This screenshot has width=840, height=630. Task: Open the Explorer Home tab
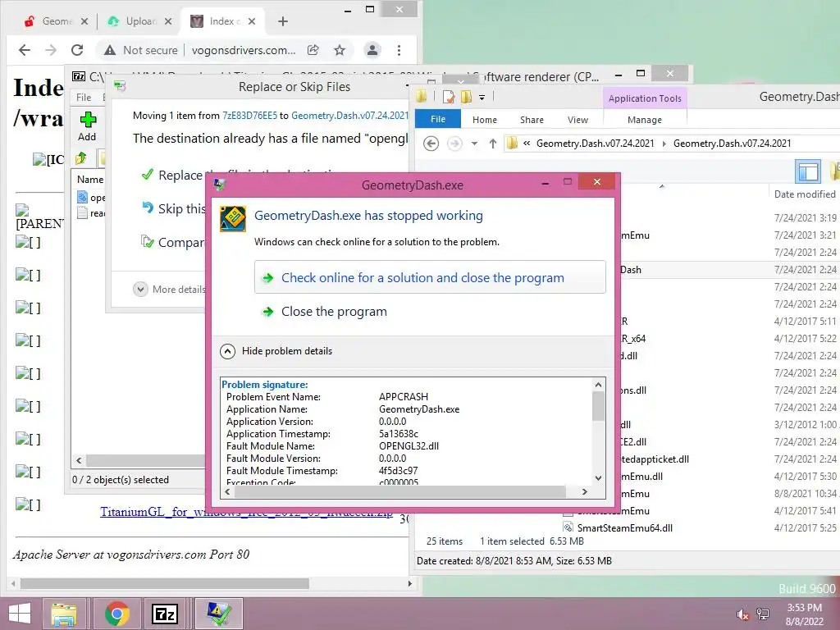pyautogui.click(x=484, y=120)
